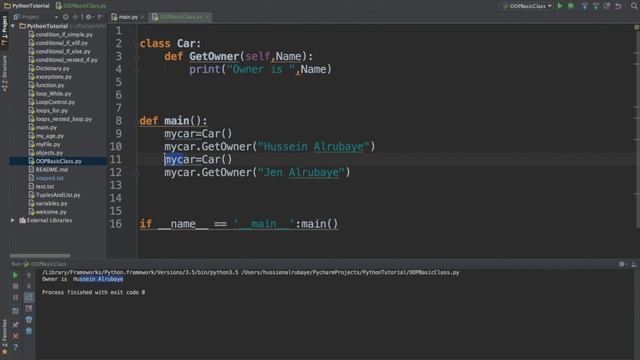Click the show history clock icon
The width and height of the screenshot is (640, 360).
click(x=607, y=6)
